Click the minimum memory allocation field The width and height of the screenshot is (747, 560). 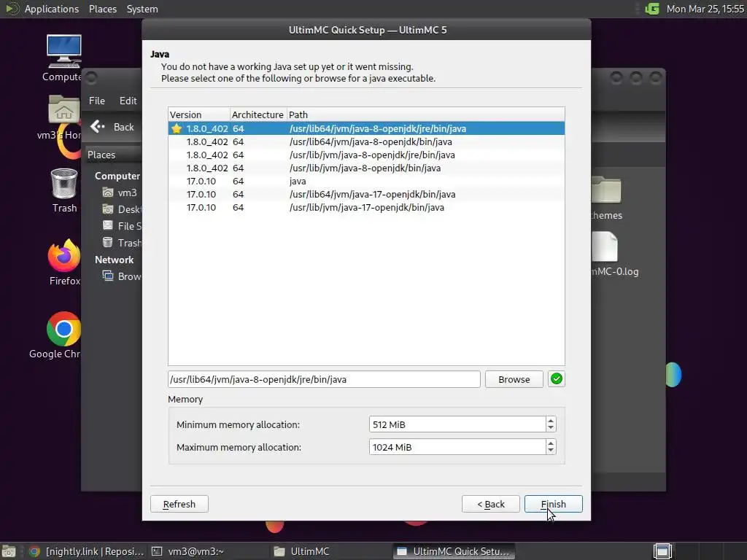tap(457, 424)
